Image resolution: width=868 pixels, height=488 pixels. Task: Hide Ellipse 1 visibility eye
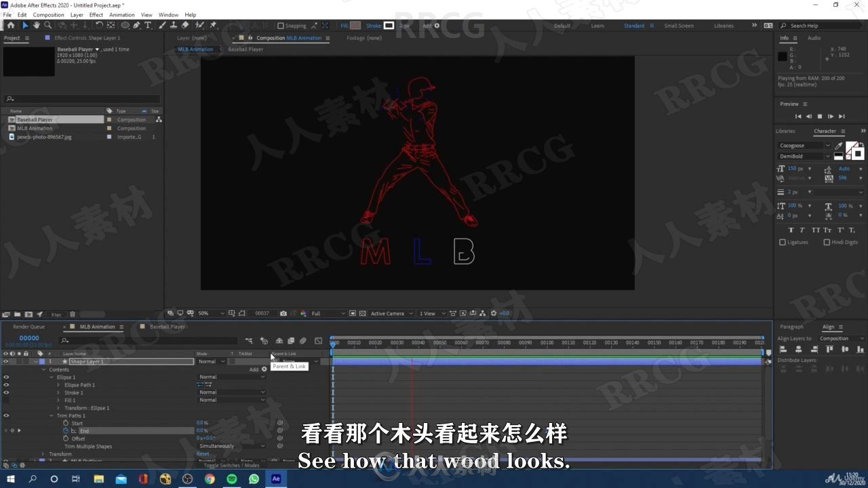6,378
